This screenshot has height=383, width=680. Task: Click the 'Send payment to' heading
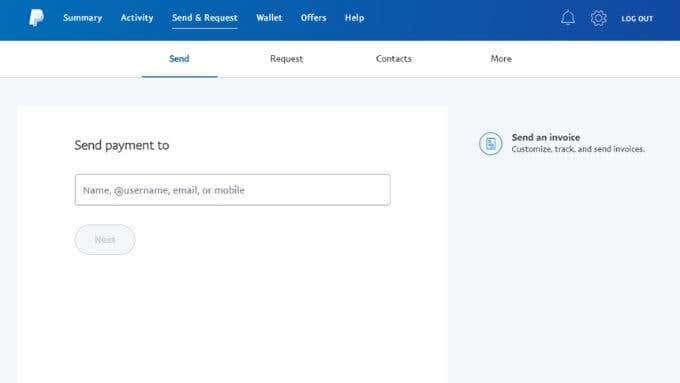click(121, 145)
